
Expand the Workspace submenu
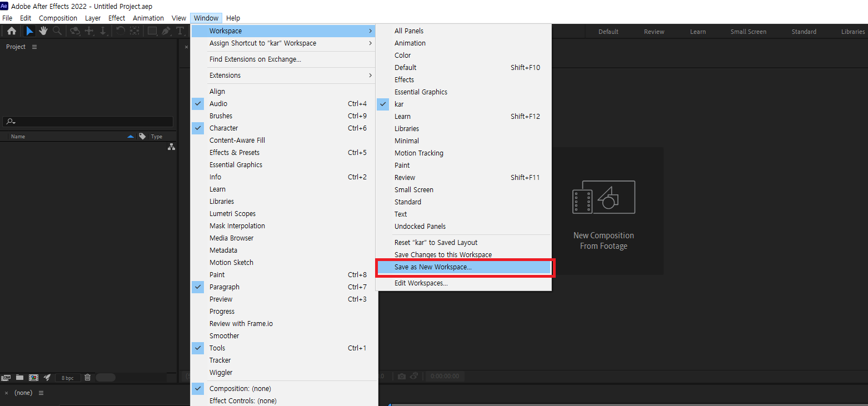point(283,31)
